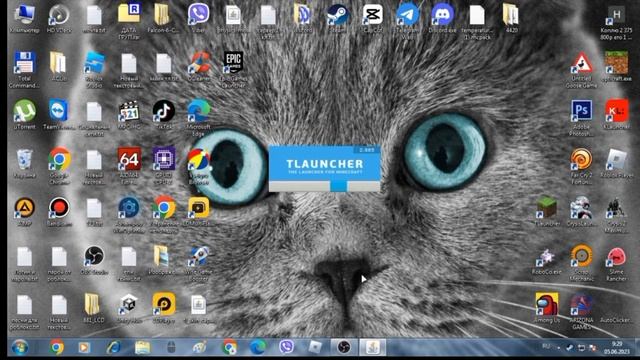Open the AIMP desktop shortcut
The width and height of the screenshot is (640, 360).
[24, 211]
